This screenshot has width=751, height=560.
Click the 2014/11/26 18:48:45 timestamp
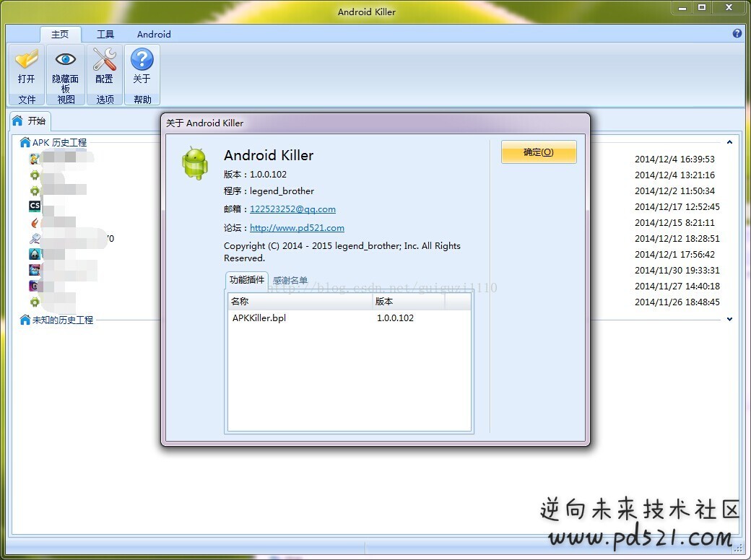click(x=677, y=302)
